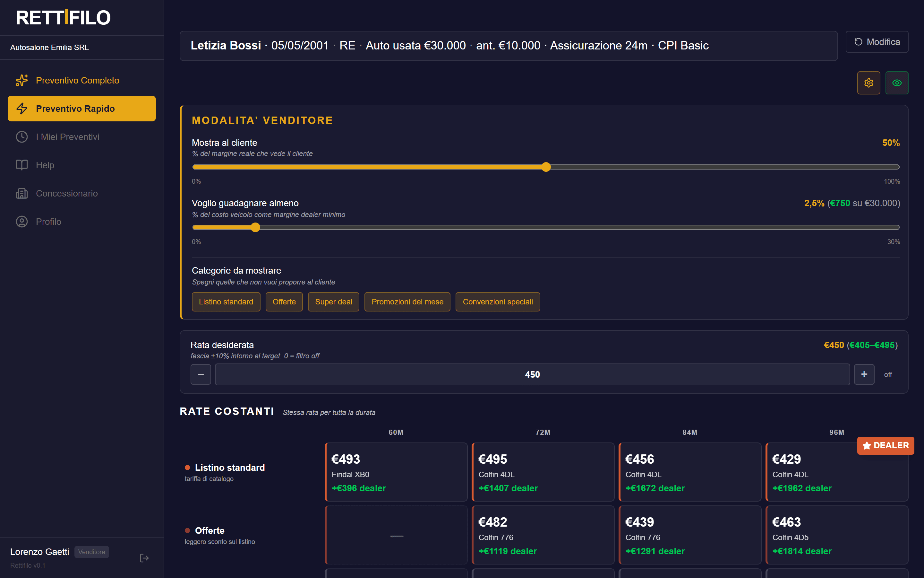The width and height of the screenshot is (924, 578).
Task: Click the 84M column header
Action: [690, 432]
